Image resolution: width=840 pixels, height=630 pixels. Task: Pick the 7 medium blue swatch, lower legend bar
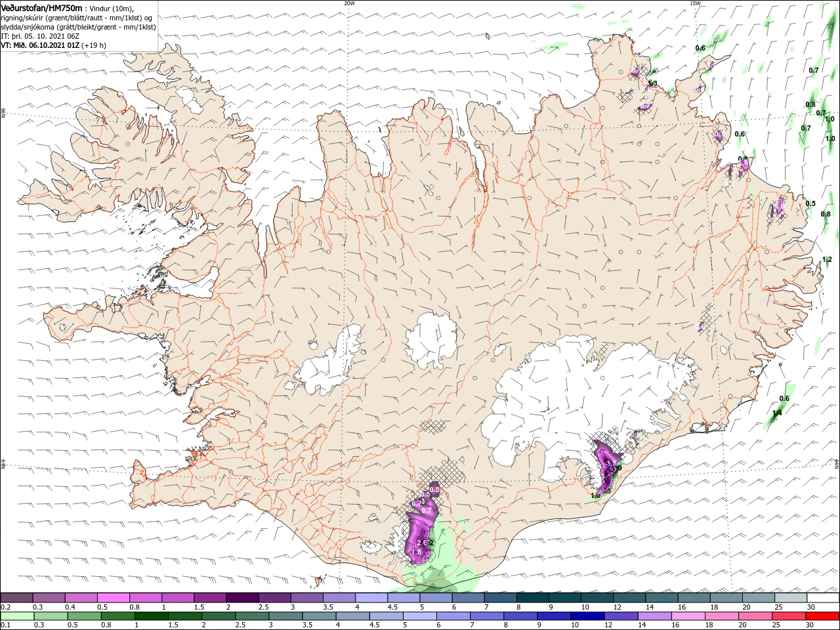pyautogui.click(x=487, y=616)
